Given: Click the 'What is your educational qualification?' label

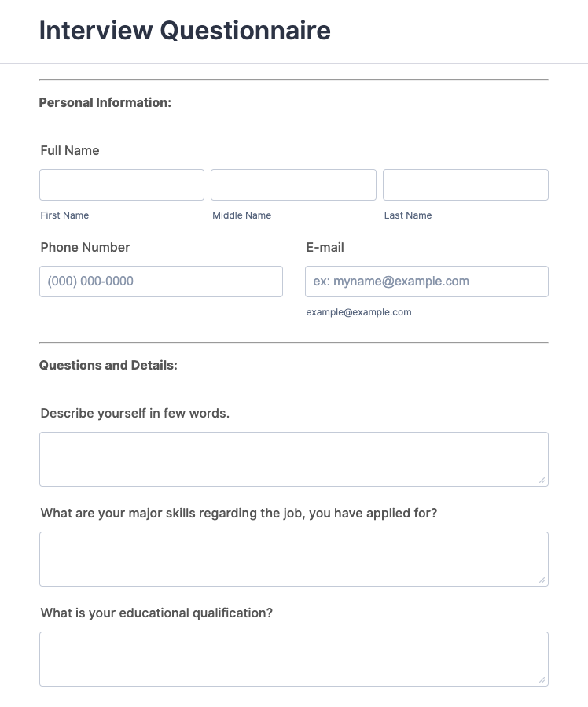Looking at the screenshot, I should click(156, 613).
